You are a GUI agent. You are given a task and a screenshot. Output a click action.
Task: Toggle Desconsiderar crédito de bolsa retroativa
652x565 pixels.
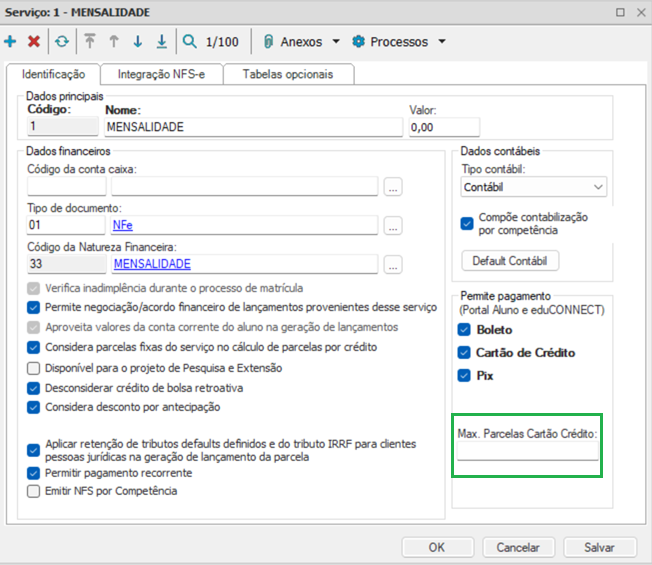click(x=33, y=388)
